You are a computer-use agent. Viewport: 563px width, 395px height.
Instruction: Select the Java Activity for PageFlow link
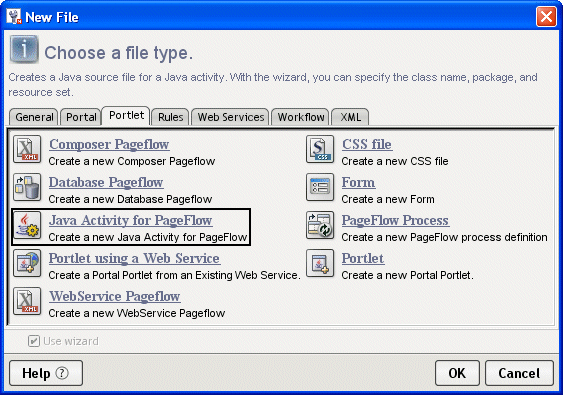[x=131, y=220]
